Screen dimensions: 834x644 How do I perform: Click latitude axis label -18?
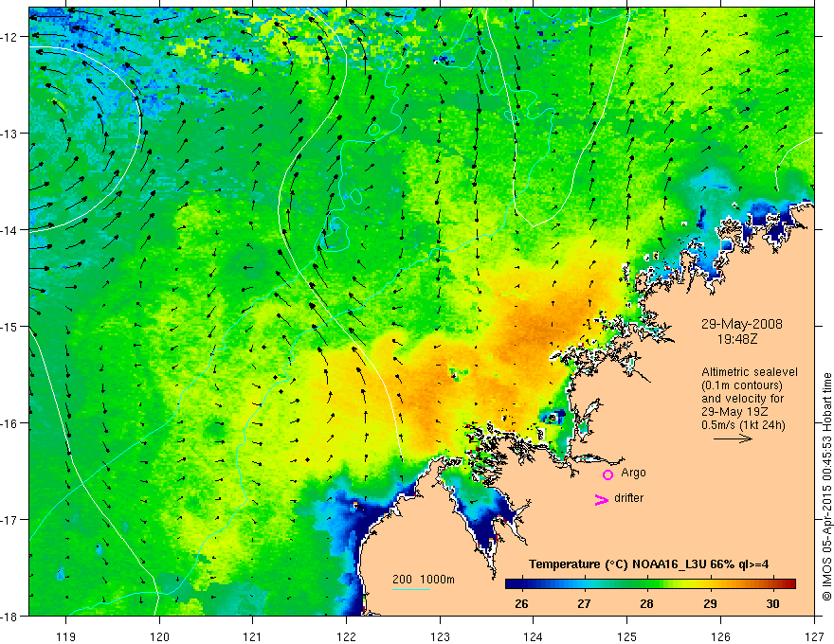point(9,617)
